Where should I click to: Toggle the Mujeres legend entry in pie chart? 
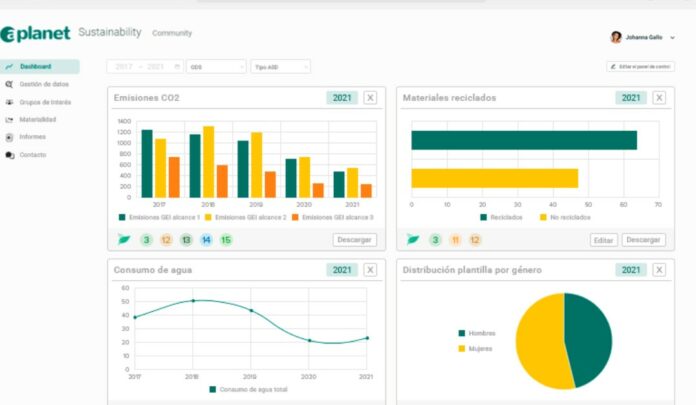[476, 348]
